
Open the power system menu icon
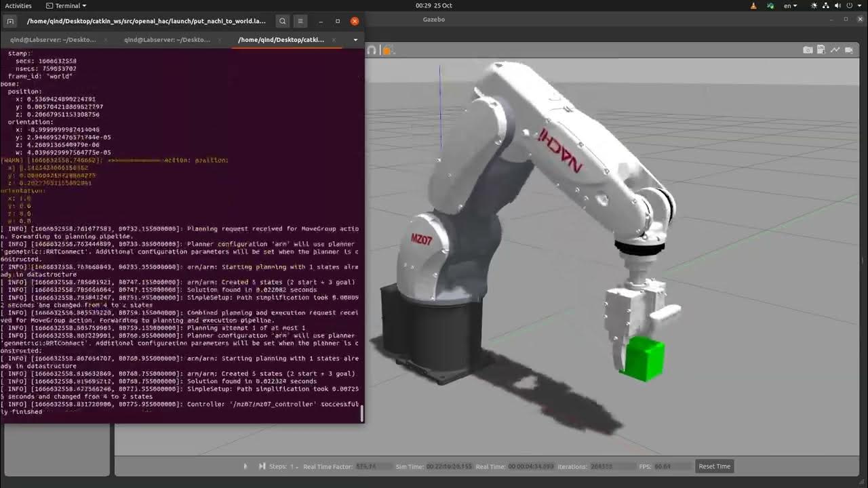point(851,5)
